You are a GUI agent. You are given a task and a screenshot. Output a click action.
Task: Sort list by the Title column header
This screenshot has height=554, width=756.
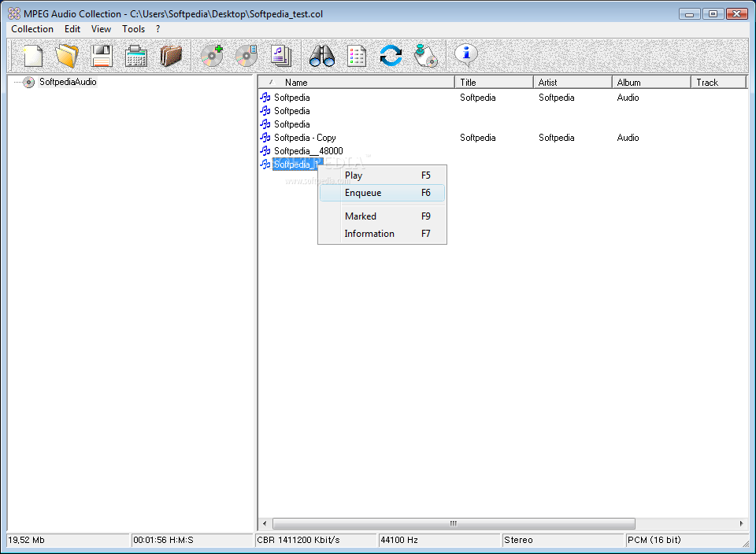tap(495, 83)
